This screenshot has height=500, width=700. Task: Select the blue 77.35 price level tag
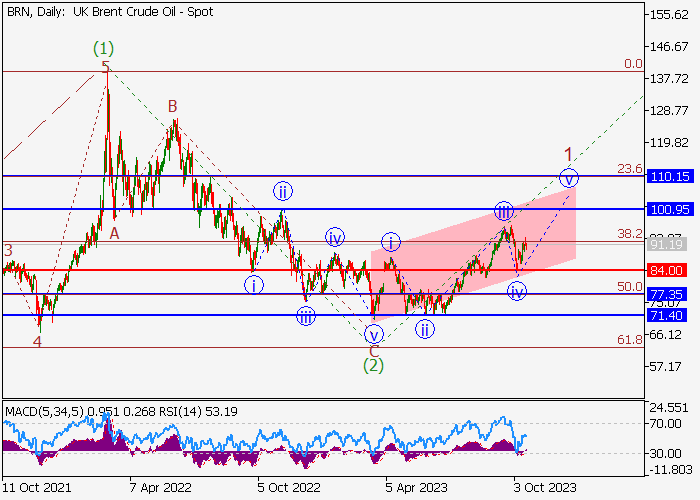click(x=667, y=294)
